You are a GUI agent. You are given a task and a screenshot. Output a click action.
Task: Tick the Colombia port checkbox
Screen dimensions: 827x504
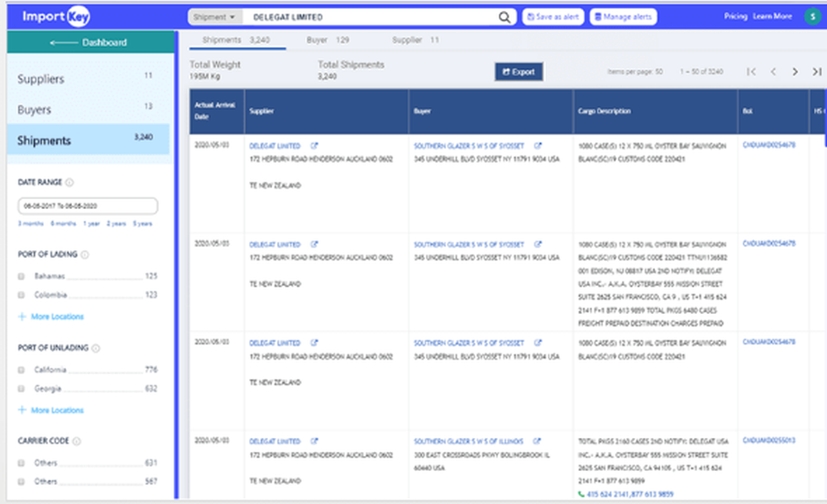click(x=22, y=295)
